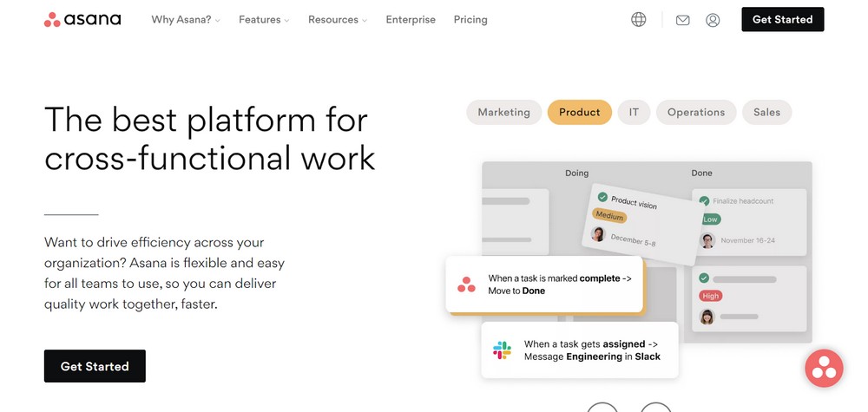The width and height of the screenshot is (868, 412).
Task: Click the Medium priority tag
Action: (x=609, y=216)
